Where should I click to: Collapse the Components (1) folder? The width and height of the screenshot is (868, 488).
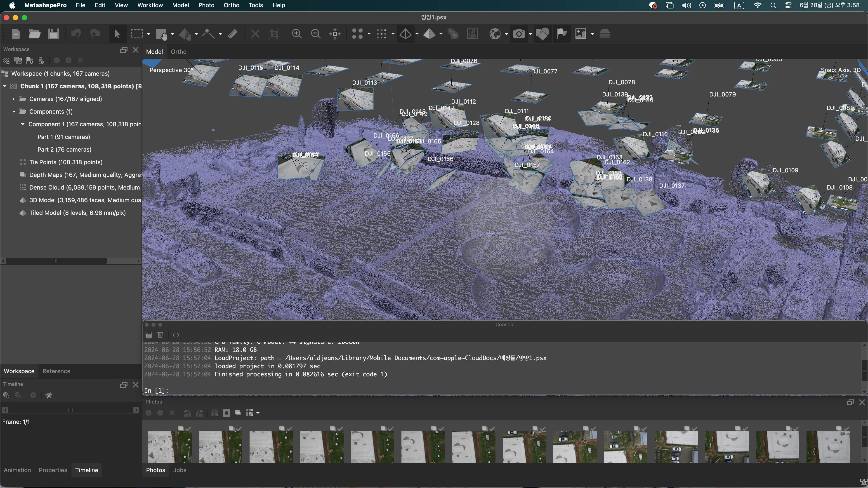[14, 112]
